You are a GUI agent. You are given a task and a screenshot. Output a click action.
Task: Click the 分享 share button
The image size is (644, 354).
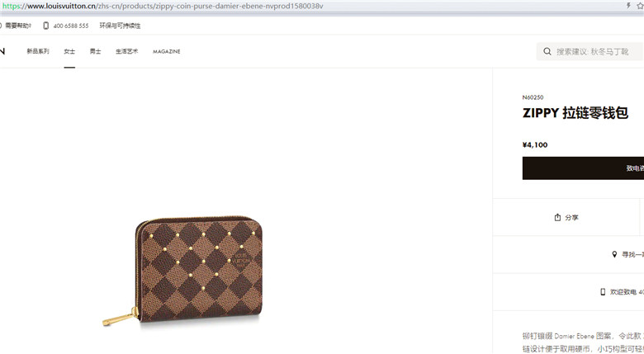566,217
